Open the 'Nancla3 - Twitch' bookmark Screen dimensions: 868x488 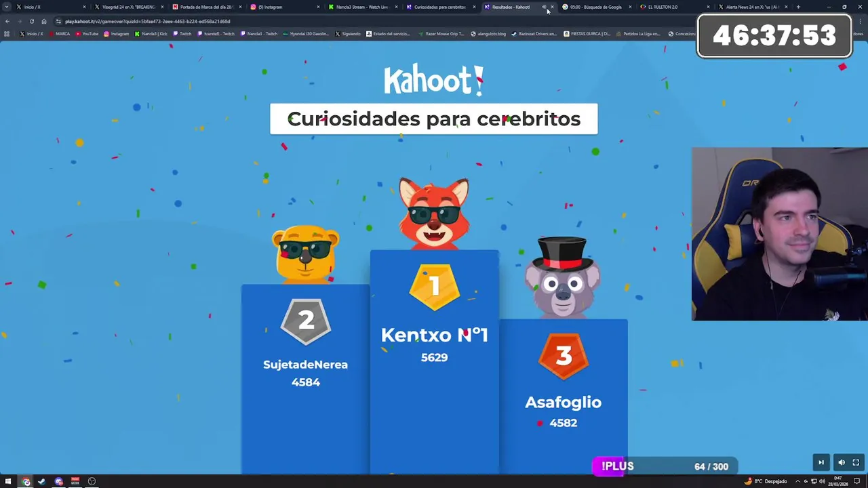point(258,34)
